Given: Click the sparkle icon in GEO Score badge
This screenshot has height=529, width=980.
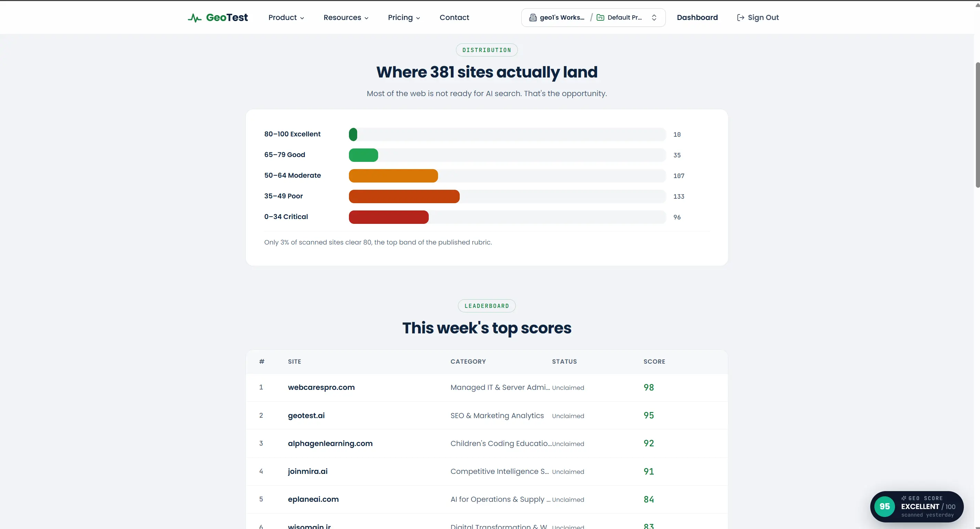Looking at the screenshot, I should point(904,498).
